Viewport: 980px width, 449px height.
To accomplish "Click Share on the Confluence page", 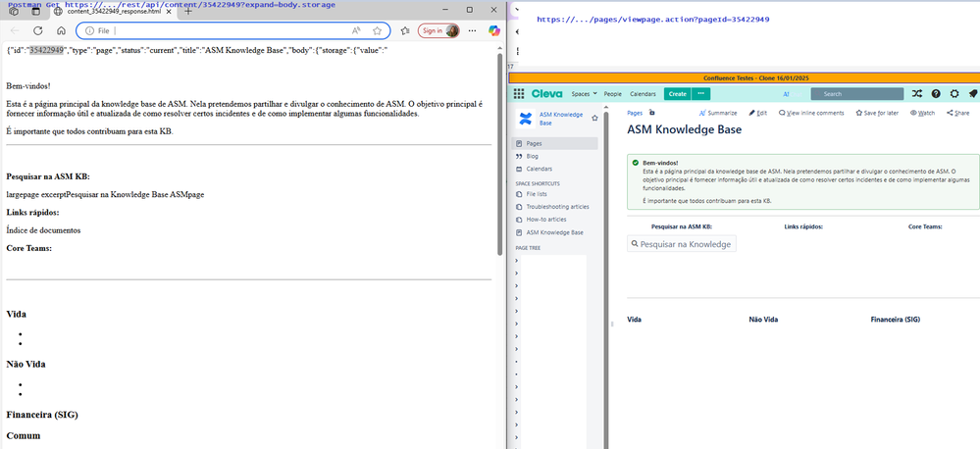I will click(958, 113).
